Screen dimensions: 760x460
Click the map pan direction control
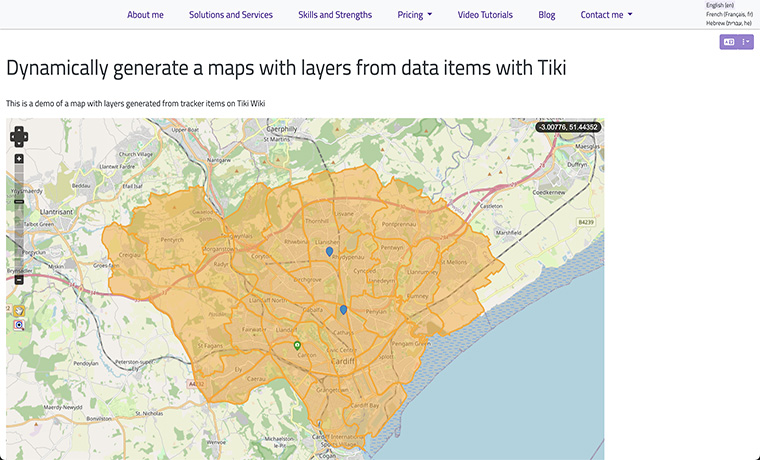pos(19,138)
